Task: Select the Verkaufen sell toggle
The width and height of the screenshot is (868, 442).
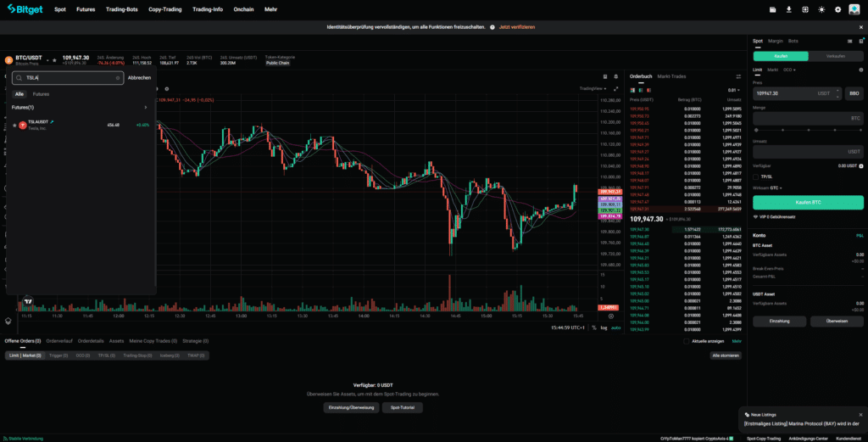Action: [x=836, y=57]
